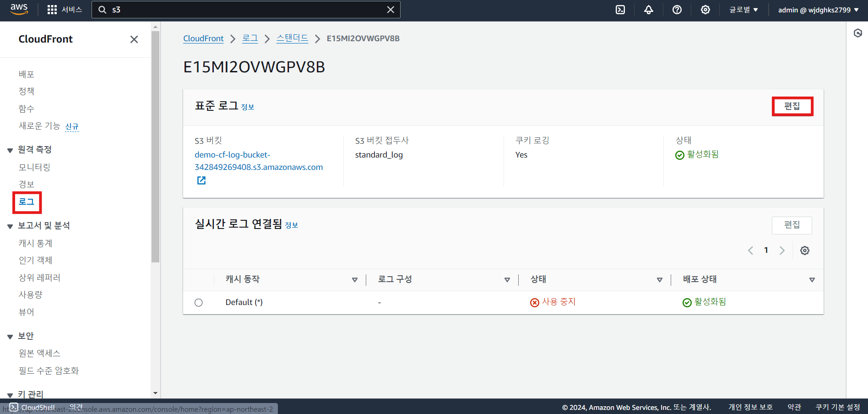Open the CloudShell icon in the footer
Viewport: 868px width, 414px height.
14,407
